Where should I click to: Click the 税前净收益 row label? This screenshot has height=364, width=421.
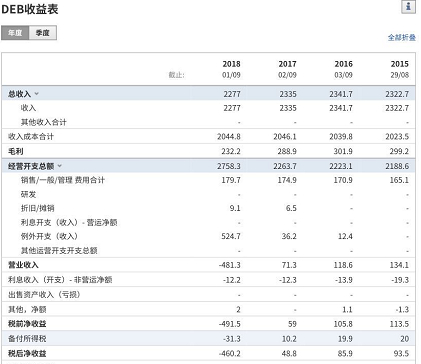(27, 324)
